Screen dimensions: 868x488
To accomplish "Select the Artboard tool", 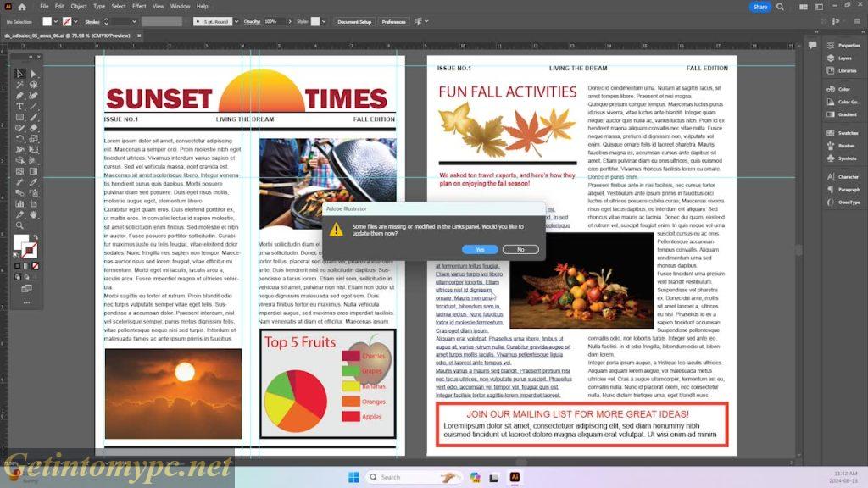I will [34, 203].
